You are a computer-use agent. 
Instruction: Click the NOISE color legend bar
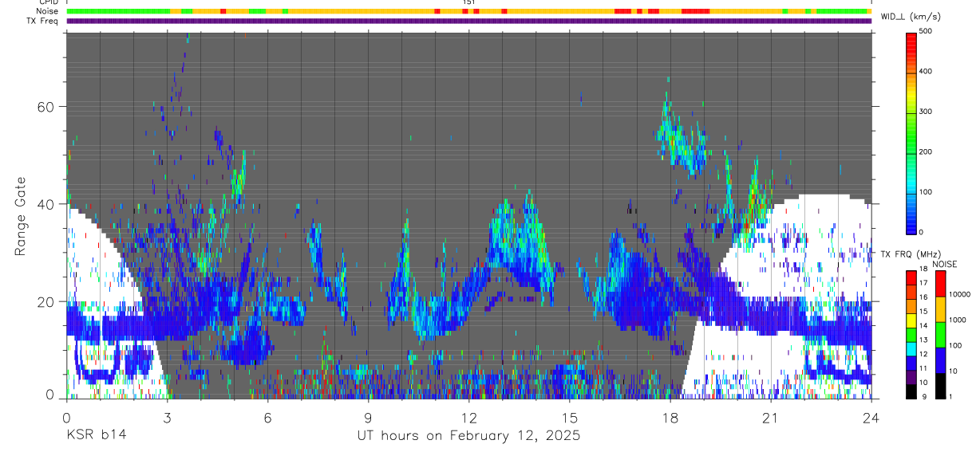[x=941, y=333]
